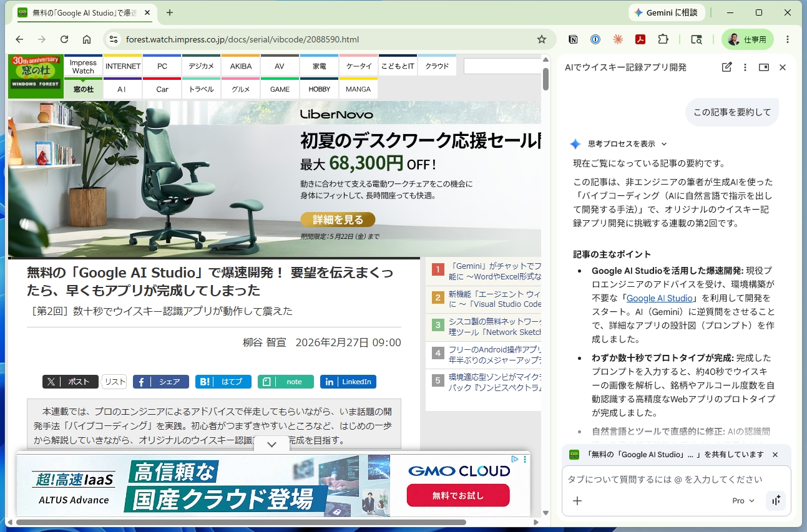Click the Impress Watch nav link
807x532 pixels.
click(83, 66)
